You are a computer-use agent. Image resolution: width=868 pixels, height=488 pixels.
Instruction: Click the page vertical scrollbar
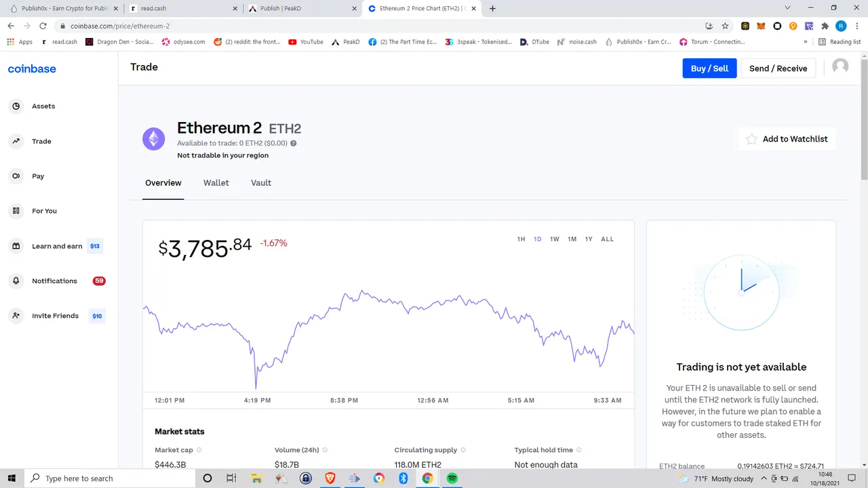[x=863, y=119]
